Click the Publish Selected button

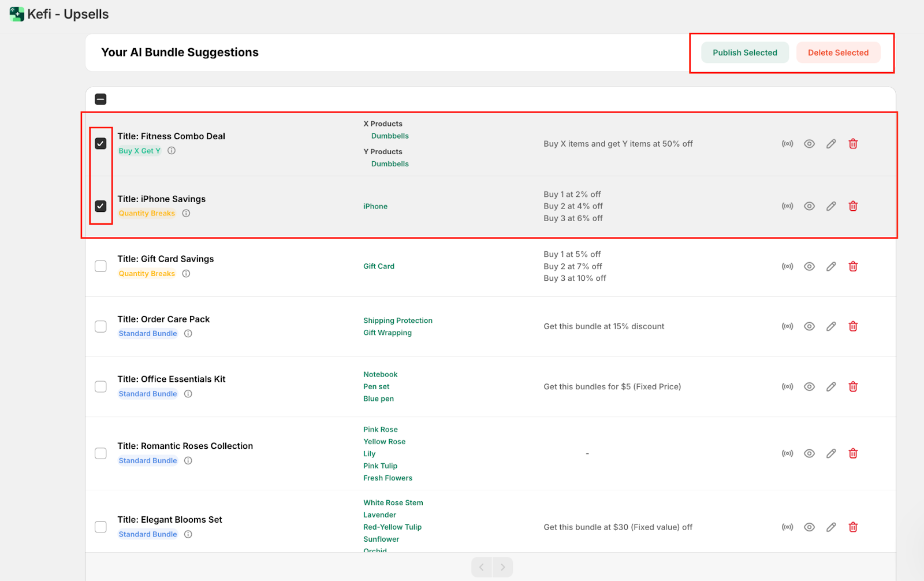click(x=744, y=53)
